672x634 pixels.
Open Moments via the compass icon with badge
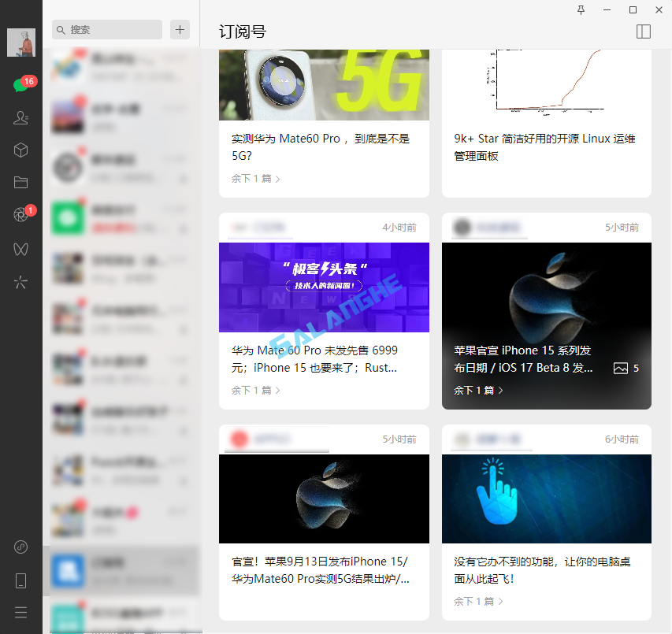21,213
